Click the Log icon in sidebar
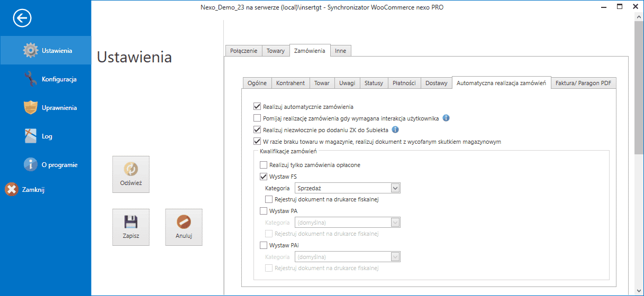Viewport: 644px width, 296px height. tap(31, 136)
